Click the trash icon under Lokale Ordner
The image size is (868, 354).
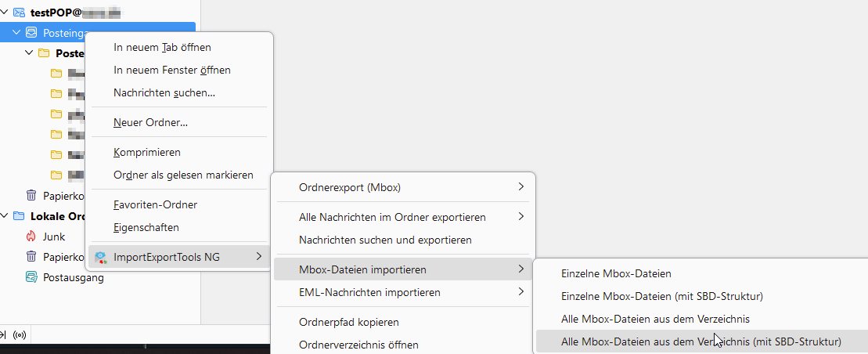(x=31, y=257)
